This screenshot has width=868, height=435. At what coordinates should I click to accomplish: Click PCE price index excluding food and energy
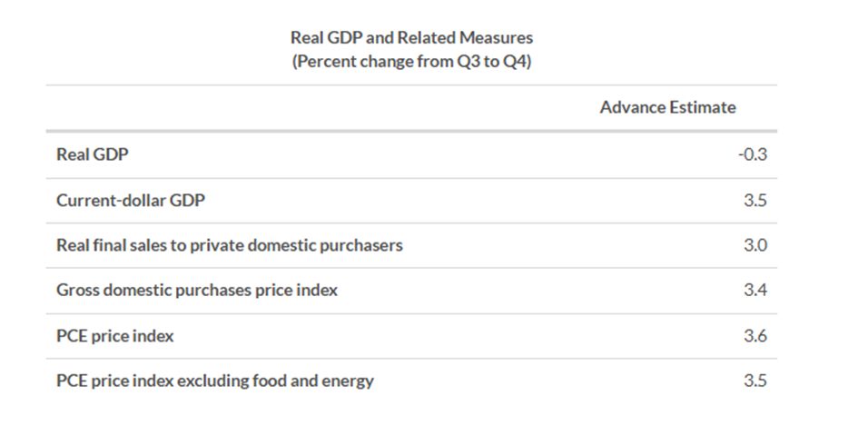[215, 381]
